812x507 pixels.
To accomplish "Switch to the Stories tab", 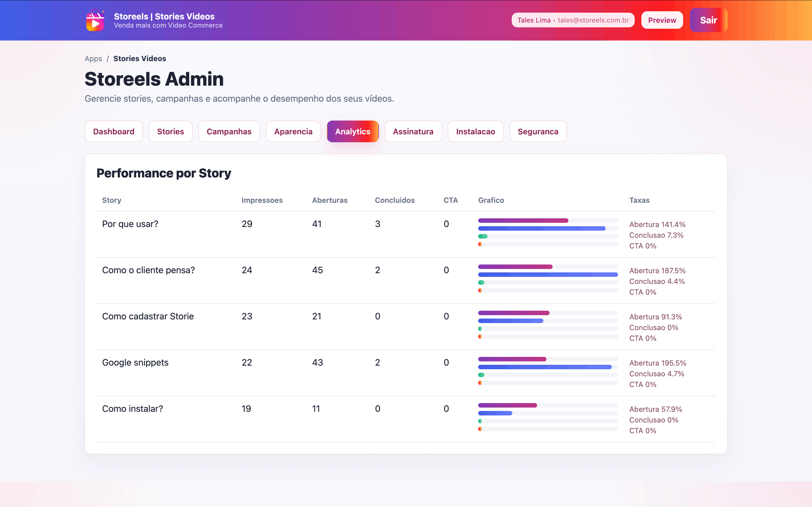I will pos(171,132).
